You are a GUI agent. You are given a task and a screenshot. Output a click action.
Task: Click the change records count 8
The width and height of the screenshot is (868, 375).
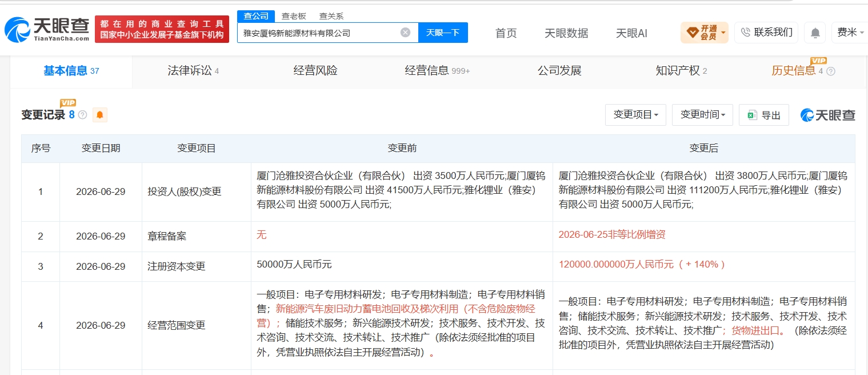tap(71, 115)
